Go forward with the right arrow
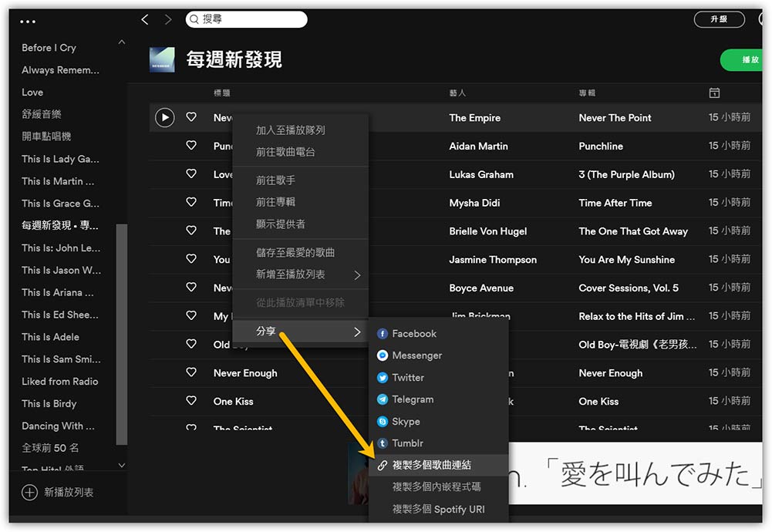The image size is (772, 532). [168, 20]
